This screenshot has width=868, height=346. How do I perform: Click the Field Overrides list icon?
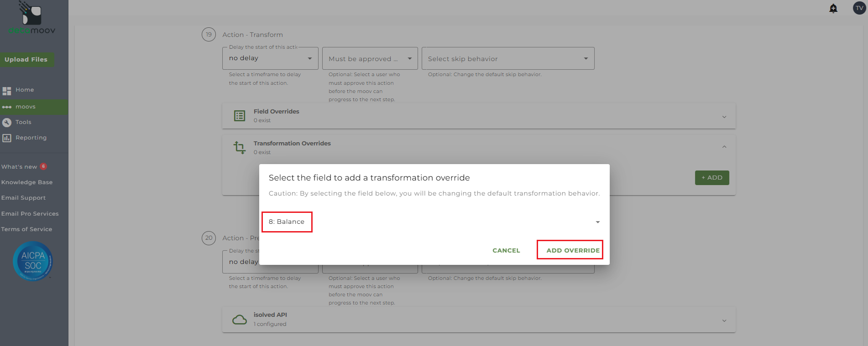240,116
